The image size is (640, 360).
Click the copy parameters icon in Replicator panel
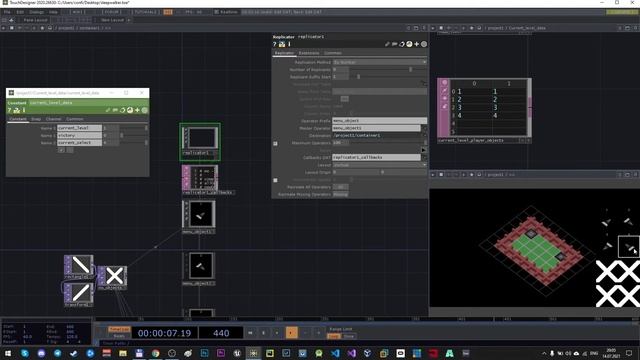[402, 44]
